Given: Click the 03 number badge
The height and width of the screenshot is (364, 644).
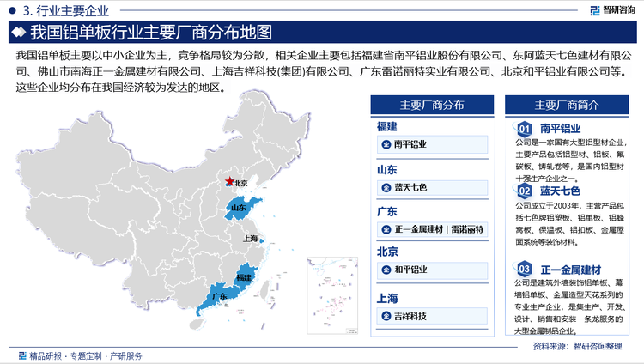Looking at the screenshot, I should (524, 269).
